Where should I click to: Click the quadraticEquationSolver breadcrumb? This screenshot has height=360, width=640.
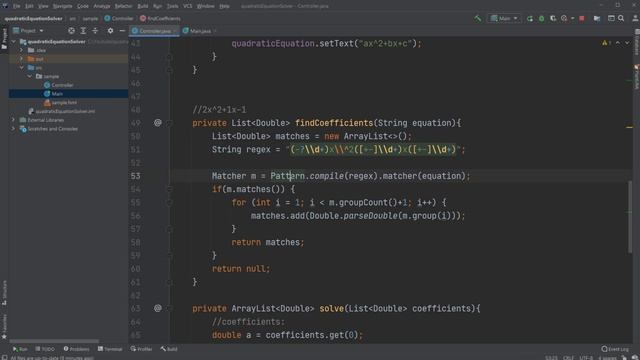click(x=33, y=18)
